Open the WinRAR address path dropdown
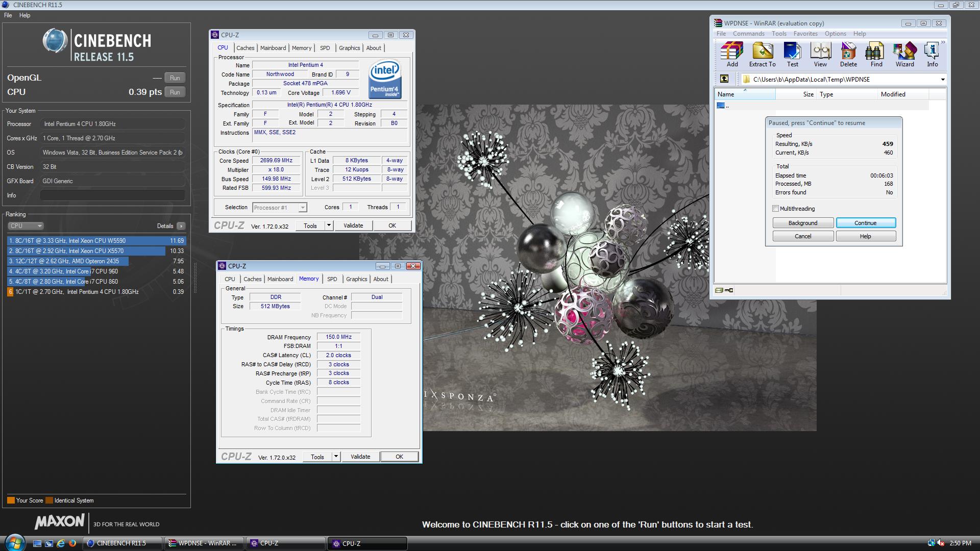This screenshot has height=551, width=980. point(942,79)
